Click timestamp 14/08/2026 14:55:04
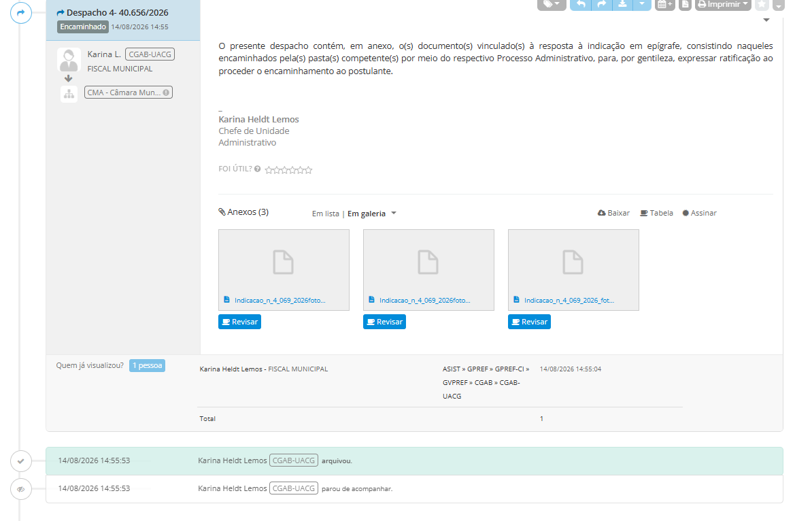 coord(570,369)
